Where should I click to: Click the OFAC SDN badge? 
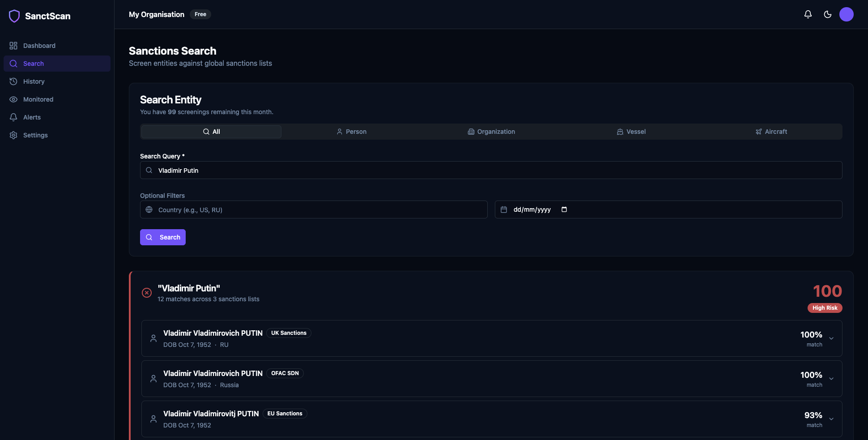(285, 373)
